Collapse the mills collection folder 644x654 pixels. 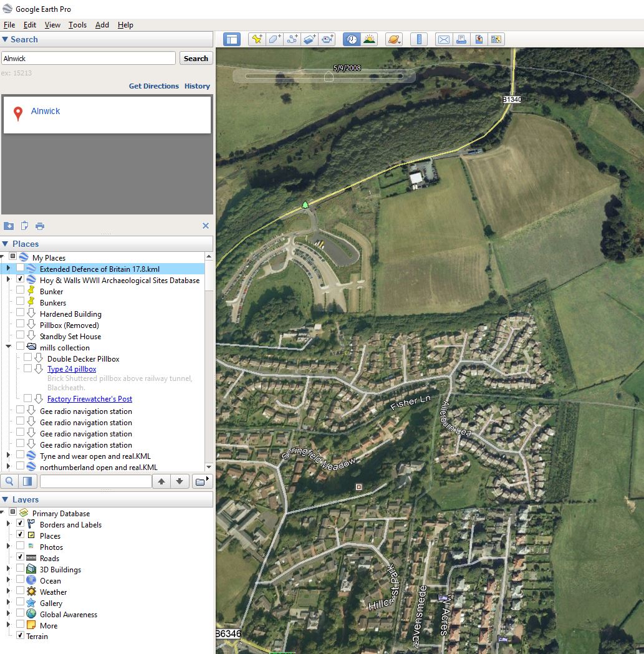coord(9,347)
